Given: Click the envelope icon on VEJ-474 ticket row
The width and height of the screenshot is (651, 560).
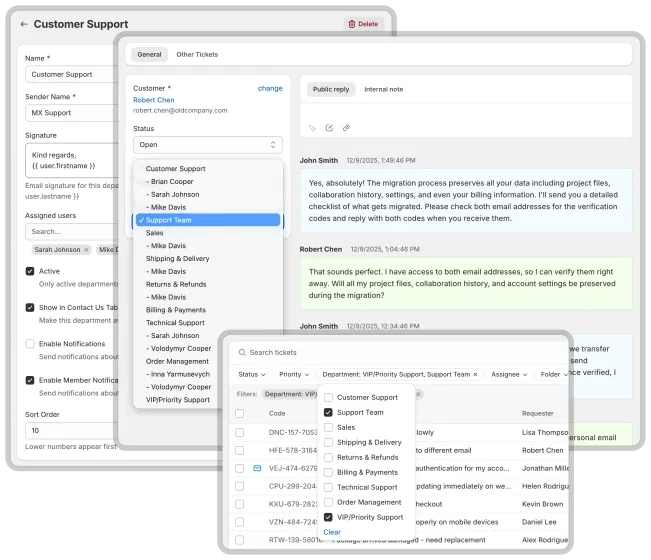Looking at the screenshot, I should click(257, 468).
